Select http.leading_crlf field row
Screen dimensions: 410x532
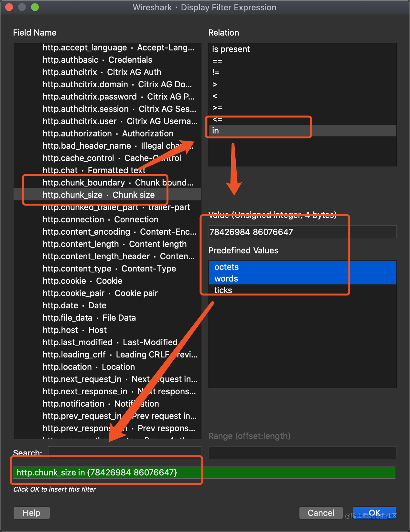coord(107,355)
